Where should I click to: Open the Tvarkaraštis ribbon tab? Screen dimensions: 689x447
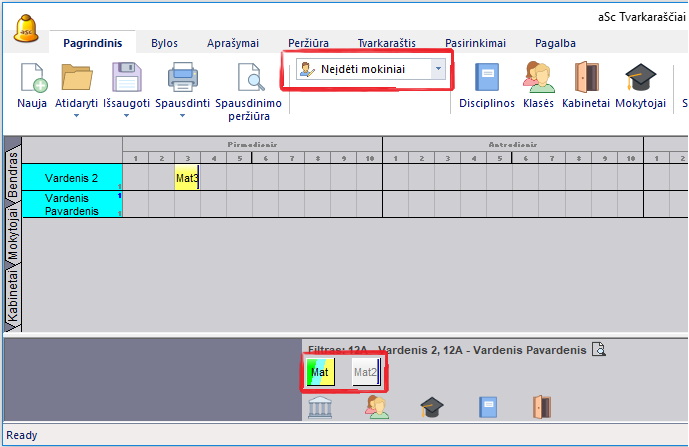[x=387, y=43]
